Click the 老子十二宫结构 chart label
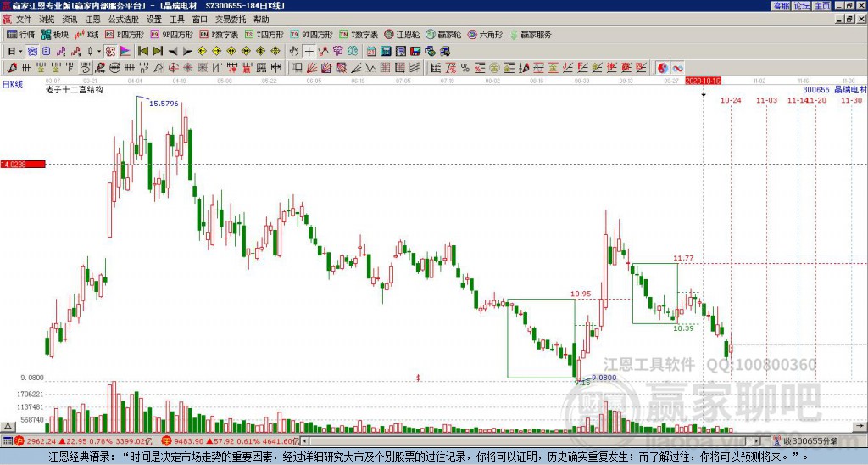 tap(75, 90)
